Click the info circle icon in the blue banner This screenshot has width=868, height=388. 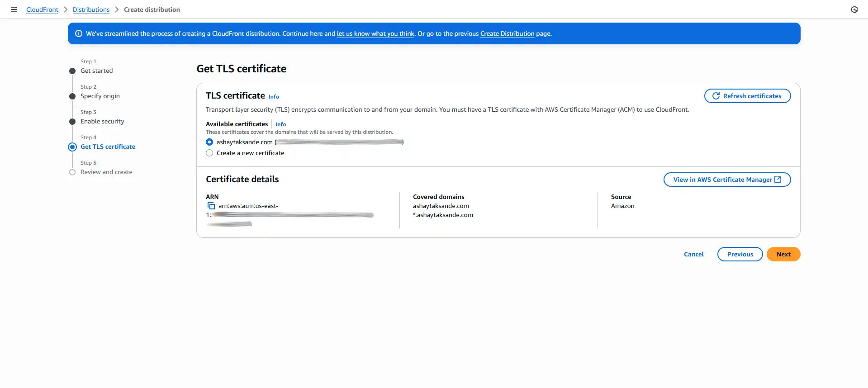(79, 33)
